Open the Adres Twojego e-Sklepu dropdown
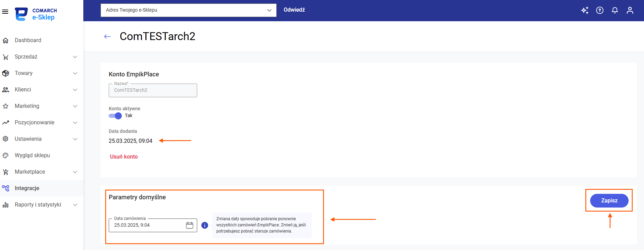The image size is (644, 250). [x=189, y=10]
